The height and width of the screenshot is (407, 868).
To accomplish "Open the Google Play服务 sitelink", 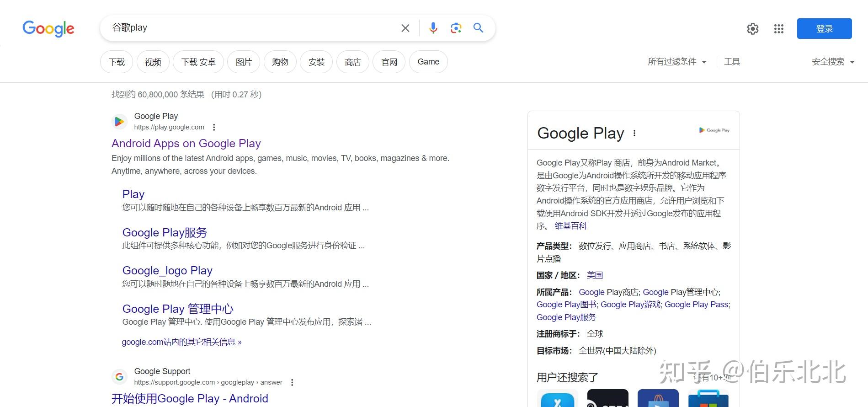I will tap(165, 232).
